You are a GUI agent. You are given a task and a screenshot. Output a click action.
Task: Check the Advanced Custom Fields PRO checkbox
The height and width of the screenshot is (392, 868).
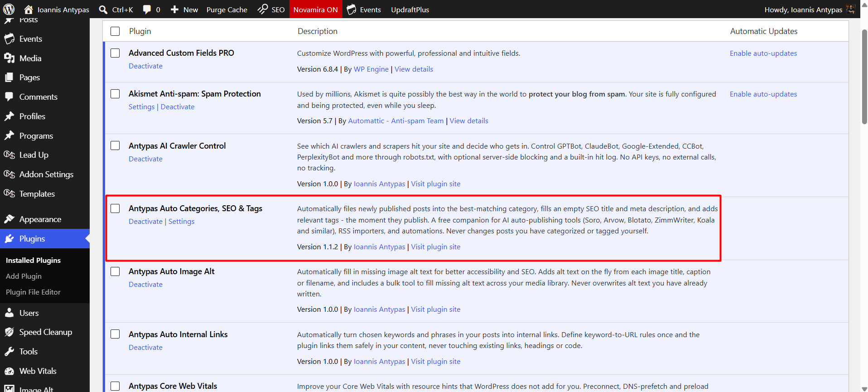(115, 53)
